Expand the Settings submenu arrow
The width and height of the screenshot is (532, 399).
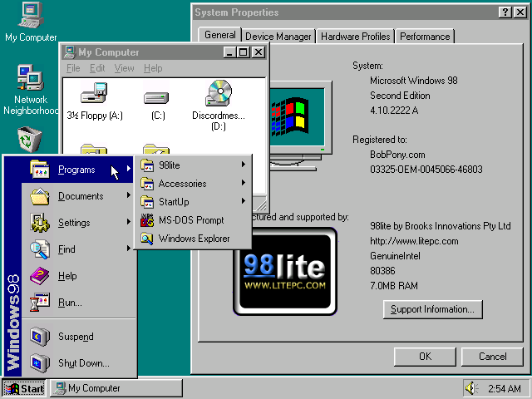click(129, 222)
